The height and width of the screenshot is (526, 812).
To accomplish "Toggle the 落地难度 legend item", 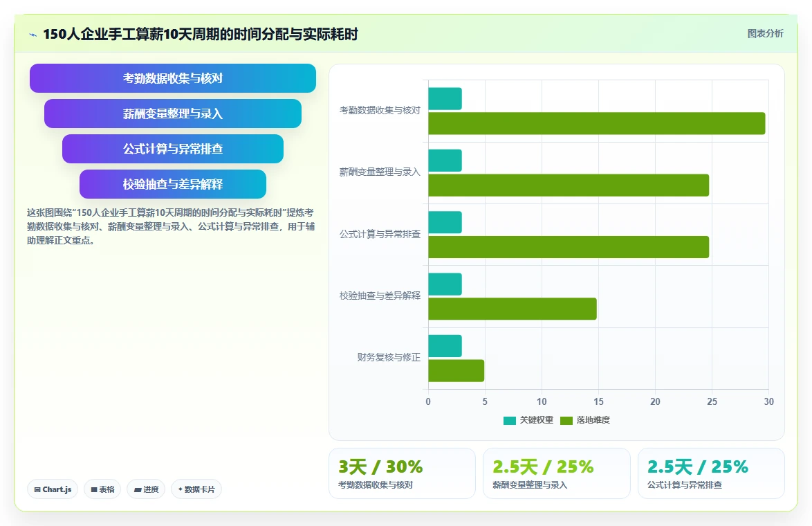I will pos(585,420).
